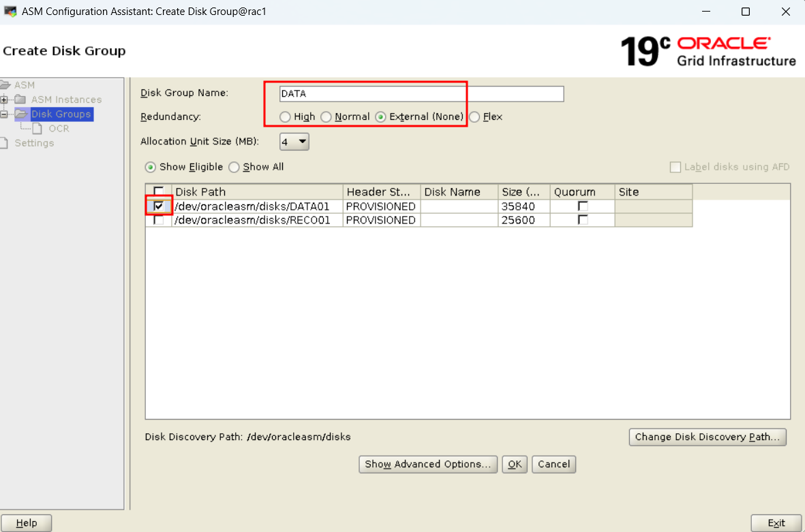Screen dimensions: 805x532
Task: Click the ASM Configuration Assistant title bar icon
Action: click(x=10, y=12)
